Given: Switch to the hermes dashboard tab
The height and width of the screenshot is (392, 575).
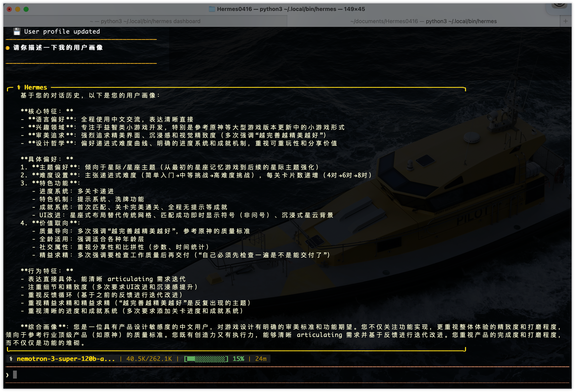Looking at the screenshot, I should point(145,21).
